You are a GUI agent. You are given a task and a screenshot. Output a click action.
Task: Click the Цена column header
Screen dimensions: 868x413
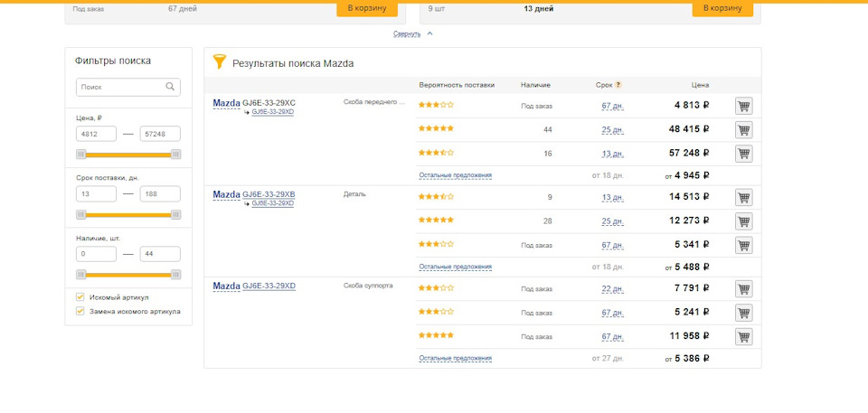click(x=700, y=85)
